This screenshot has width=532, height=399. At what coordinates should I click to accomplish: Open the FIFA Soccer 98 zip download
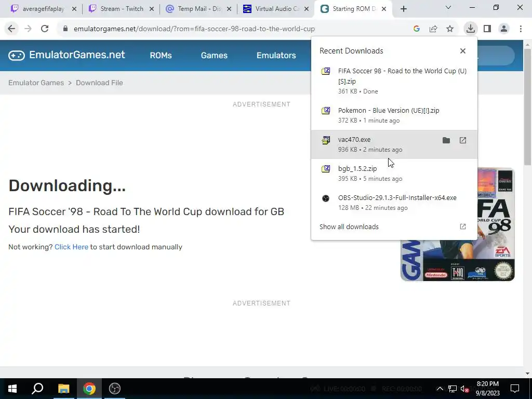[x=394, y=81]
